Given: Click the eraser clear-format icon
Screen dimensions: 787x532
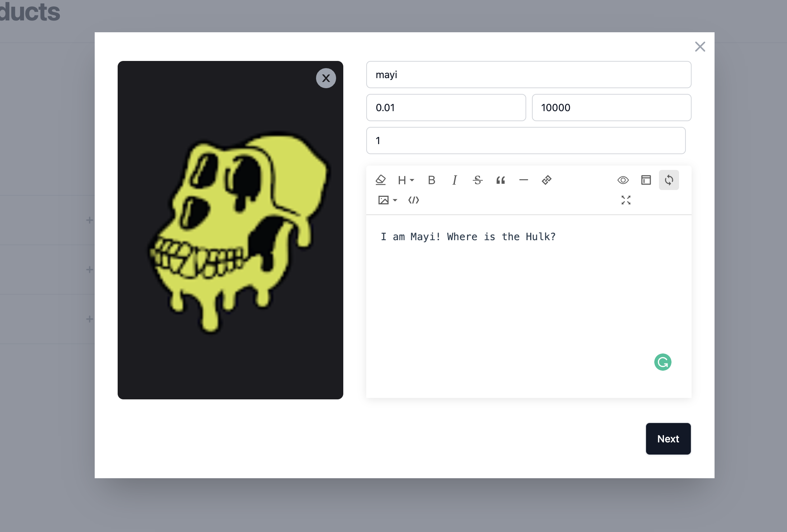Looking at the screenshot, I should [381, 180].
